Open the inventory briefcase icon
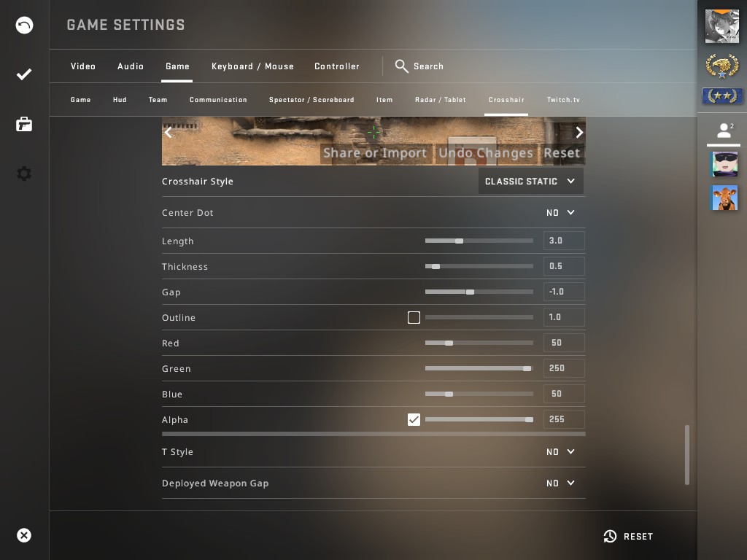This screenshot has width=747, height=560. [24, 124]
